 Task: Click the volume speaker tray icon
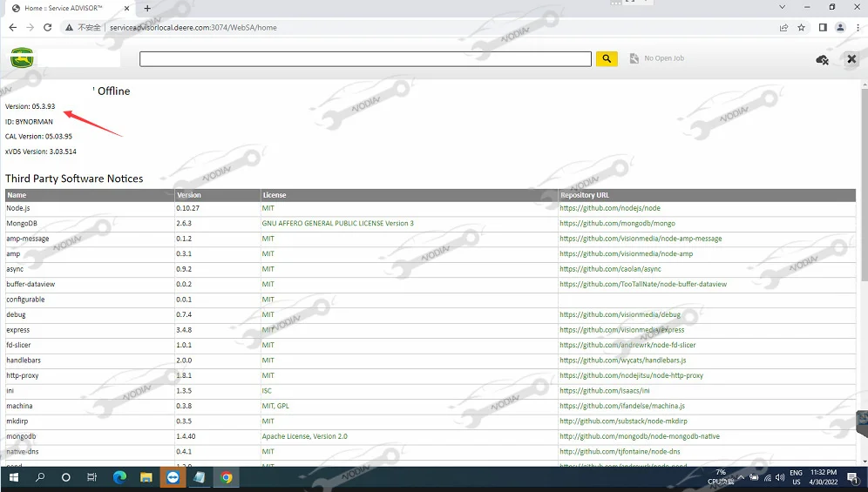tap(780, 477)
